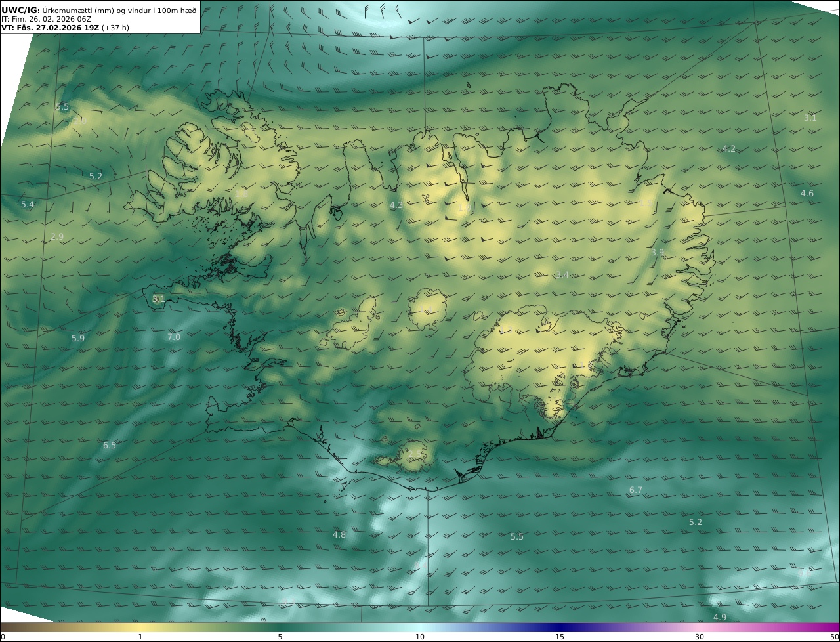Click the 6.5 value on the map
The image size is (840, 642).
[x=109, y=446]
